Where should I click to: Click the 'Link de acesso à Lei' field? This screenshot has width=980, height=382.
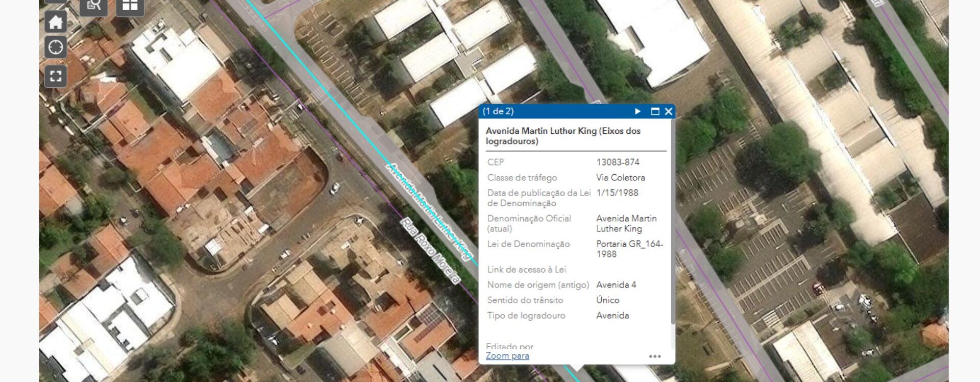pyautogui.click(x=526, y=270)
